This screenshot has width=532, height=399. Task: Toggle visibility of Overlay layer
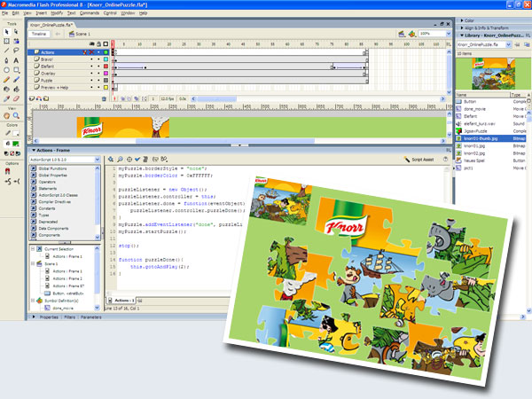tap(91, 74)
